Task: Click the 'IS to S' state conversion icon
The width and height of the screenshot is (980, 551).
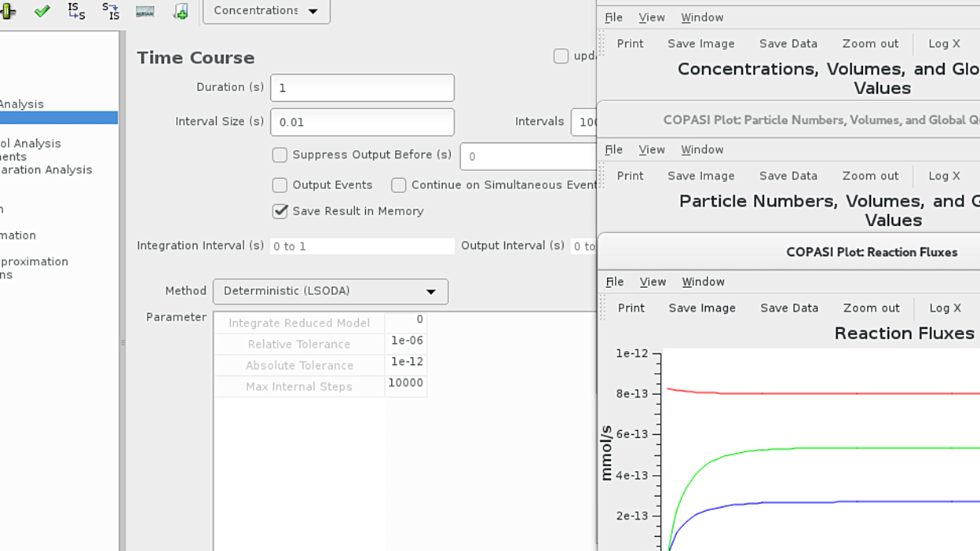Action: point(76,11)
